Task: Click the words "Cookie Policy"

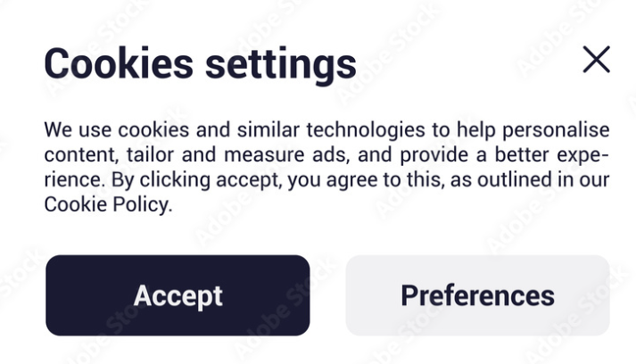Action: point(106,204)
